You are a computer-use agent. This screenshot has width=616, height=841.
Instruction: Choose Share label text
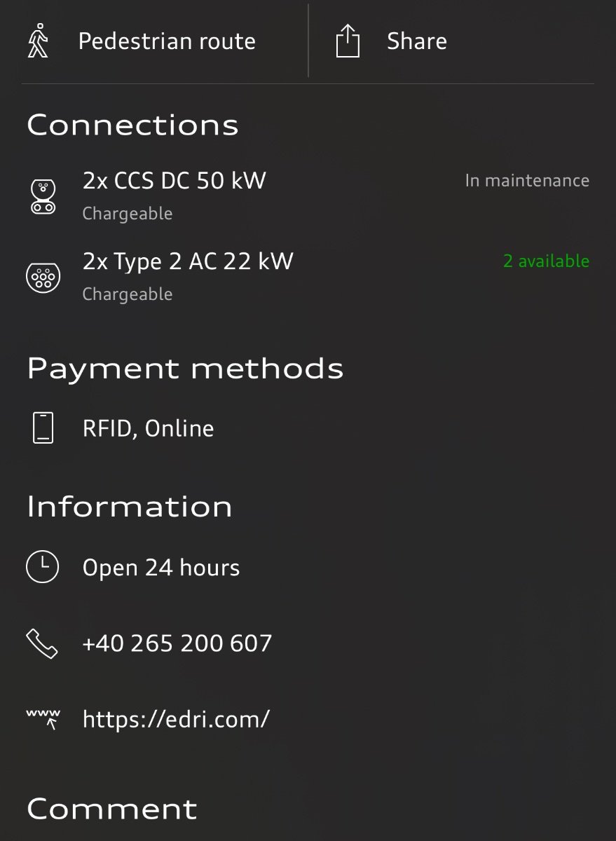tap(417, 41)
